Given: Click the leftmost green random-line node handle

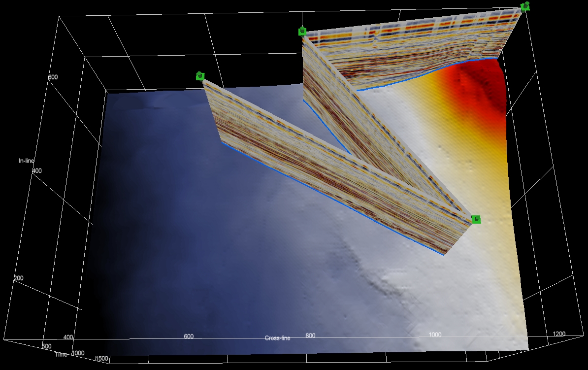Looking at the screenshot, I should (x=200, y=76).
